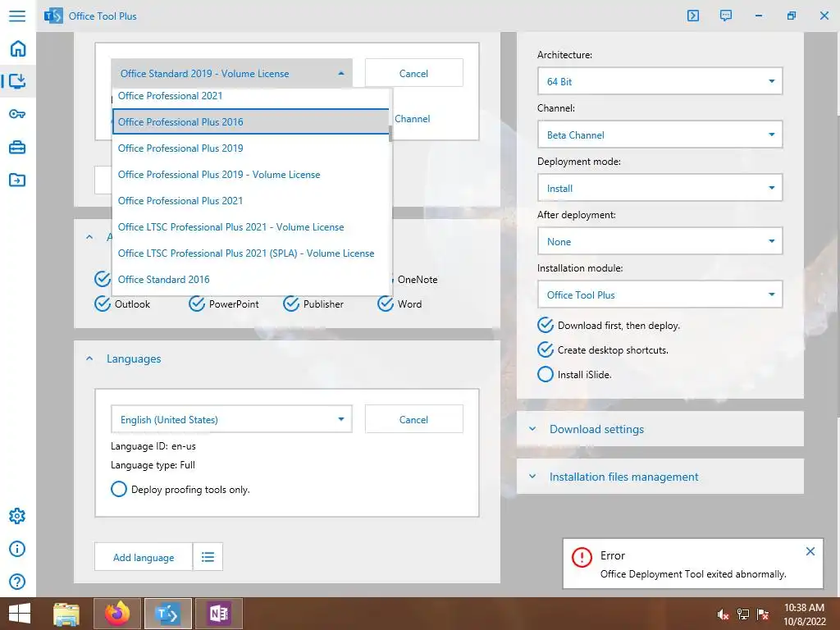Click the red error alert icon
The image size is (840, 630).
[x=582, y=557]
